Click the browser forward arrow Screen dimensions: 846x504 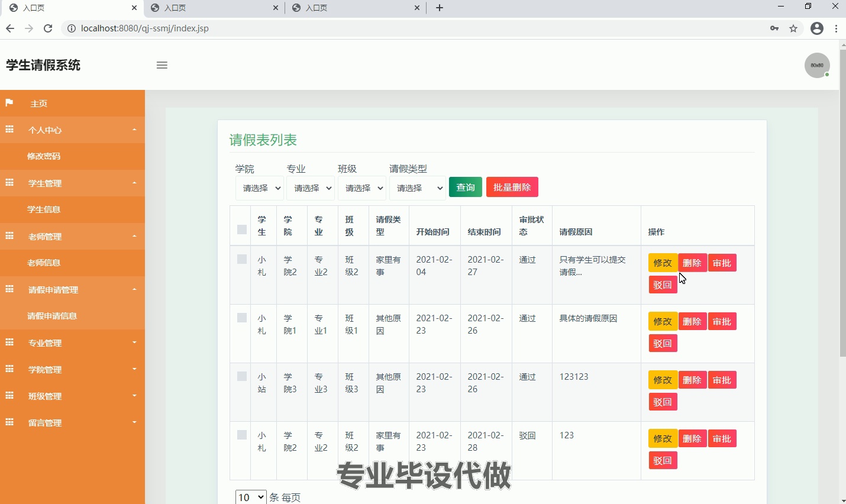pos(29,28)
